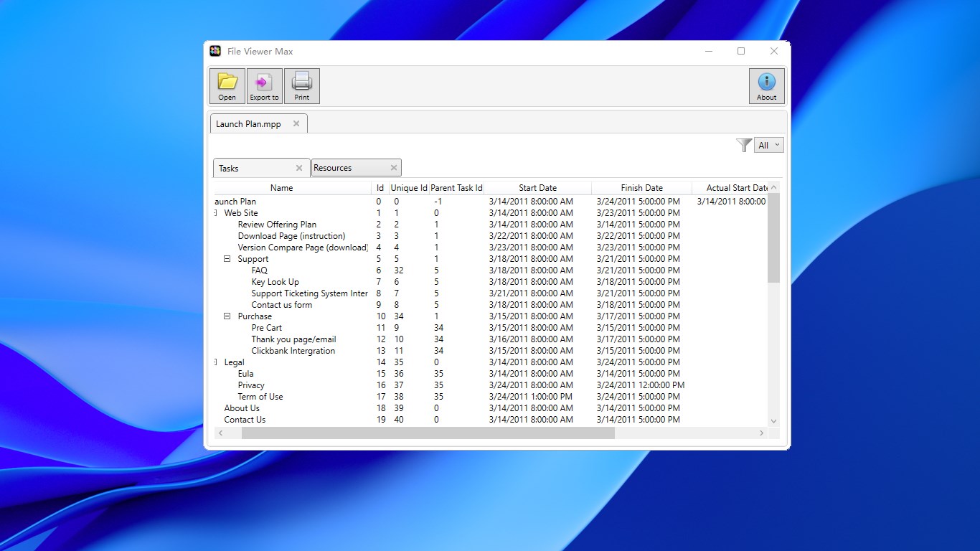Collapse the Support tree node
This screenshot has height=551, width=980.
(227, 259)
